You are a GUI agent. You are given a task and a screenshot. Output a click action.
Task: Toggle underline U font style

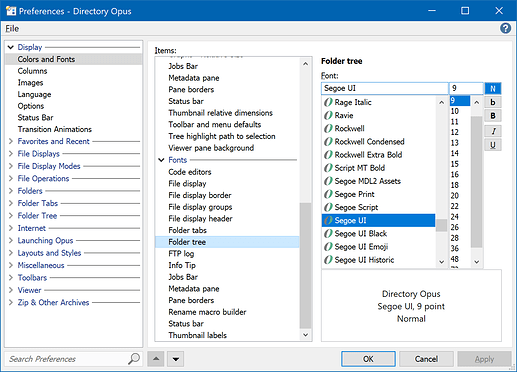[x=493, y=145]
